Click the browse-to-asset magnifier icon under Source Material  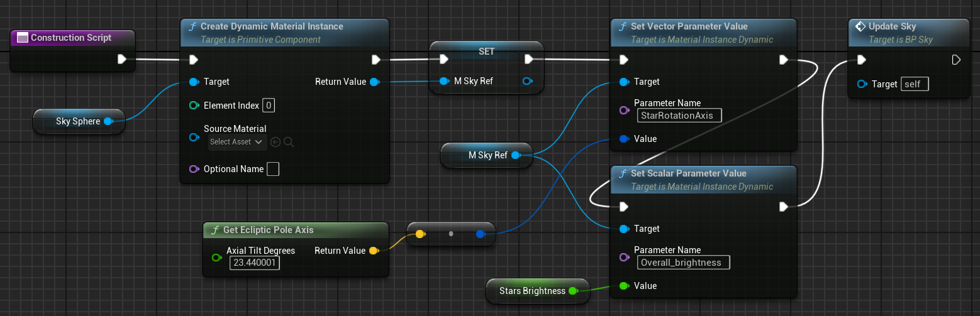(x=289, y=142)
